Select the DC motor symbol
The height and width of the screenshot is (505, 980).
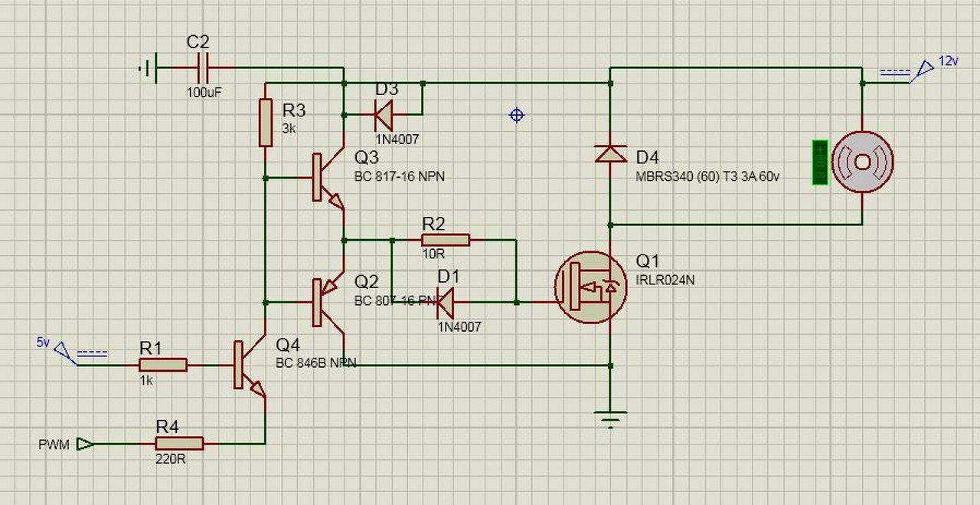pyautogui.click(x=862, y=162)
